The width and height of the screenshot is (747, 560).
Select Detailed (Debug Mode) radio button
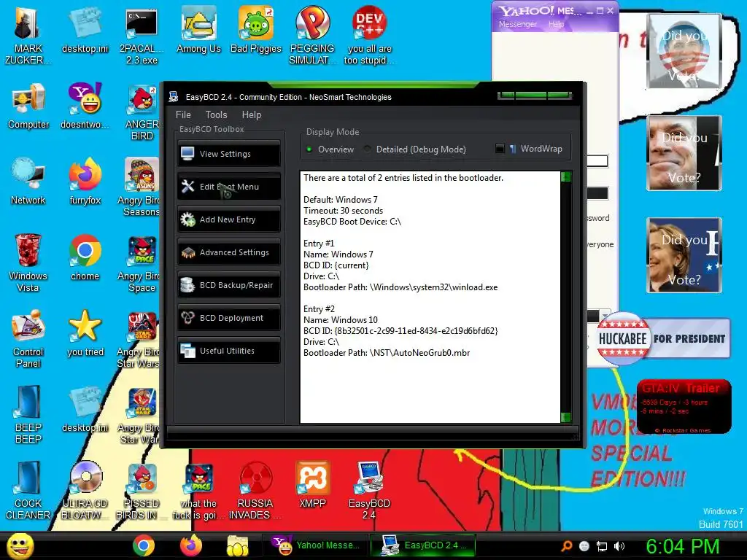coord(414,149)
